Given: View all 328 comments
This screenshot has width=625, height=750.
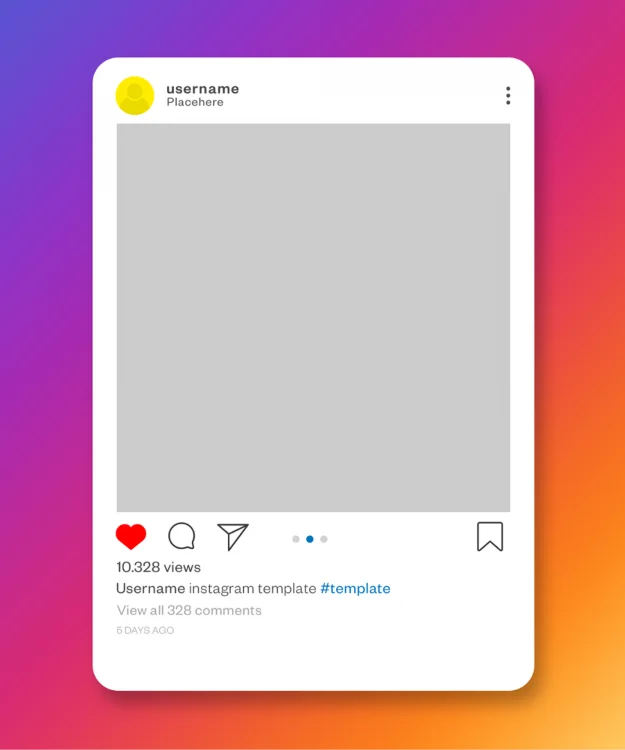Looking at the screenshot, I should click(x=189, y=610).
